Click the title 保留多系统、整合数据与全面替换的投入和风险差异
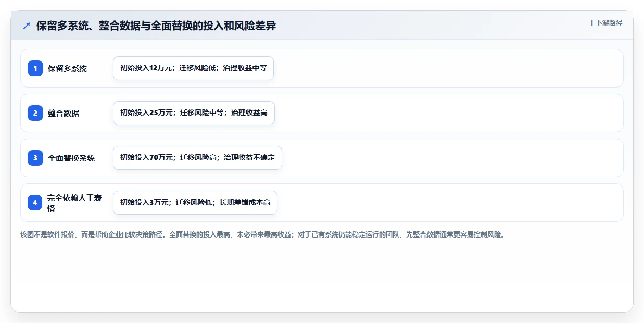The image size is (644, 323). pos(156,26)
